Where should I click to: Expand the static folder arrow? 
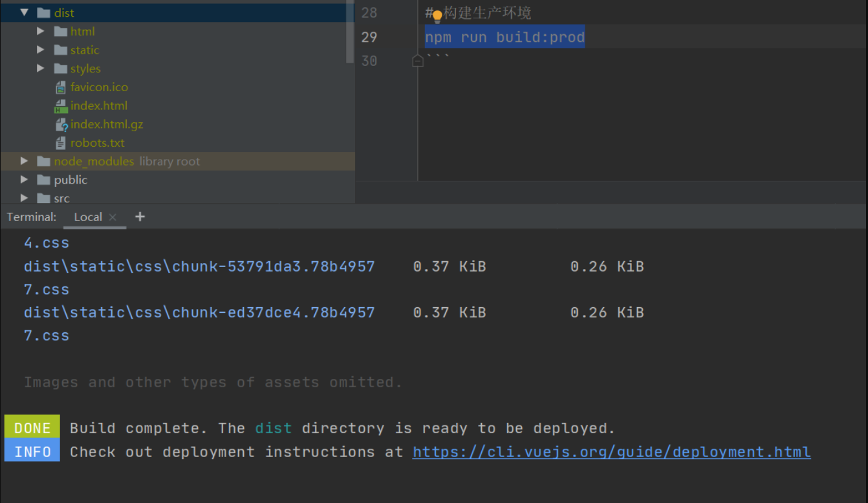tap(41, 50)
